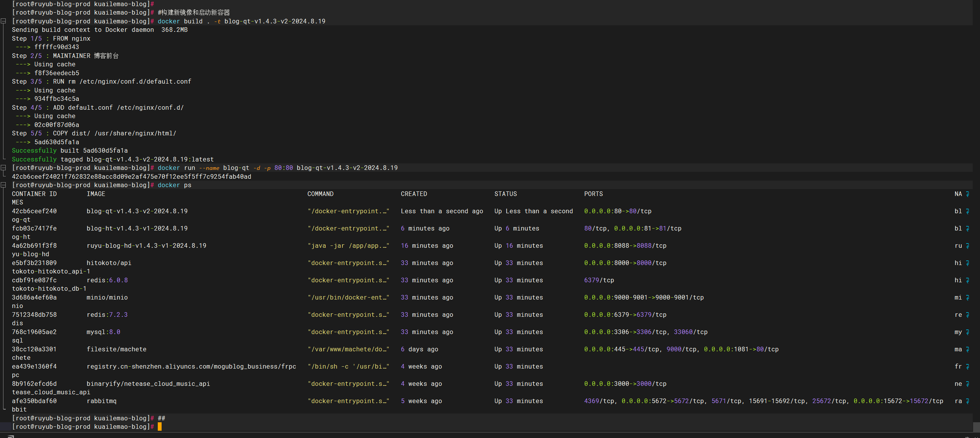Image resolution: width=980 pixels, height=438 pixels.
Task: Click 'Step 5/5 : COPY dist/' line
Action: pyautogui.click(x=94, y=133)
